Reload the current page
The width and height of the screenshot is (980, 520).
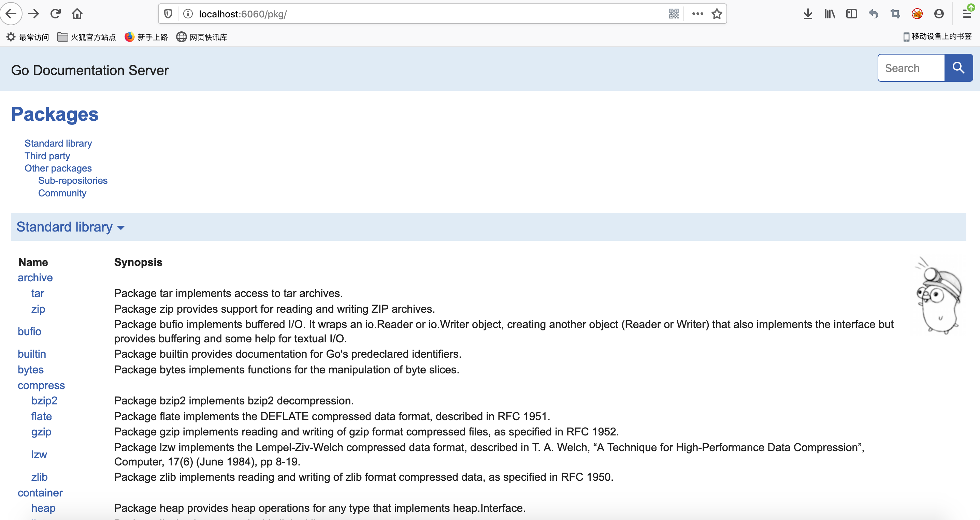pos(56,14)
